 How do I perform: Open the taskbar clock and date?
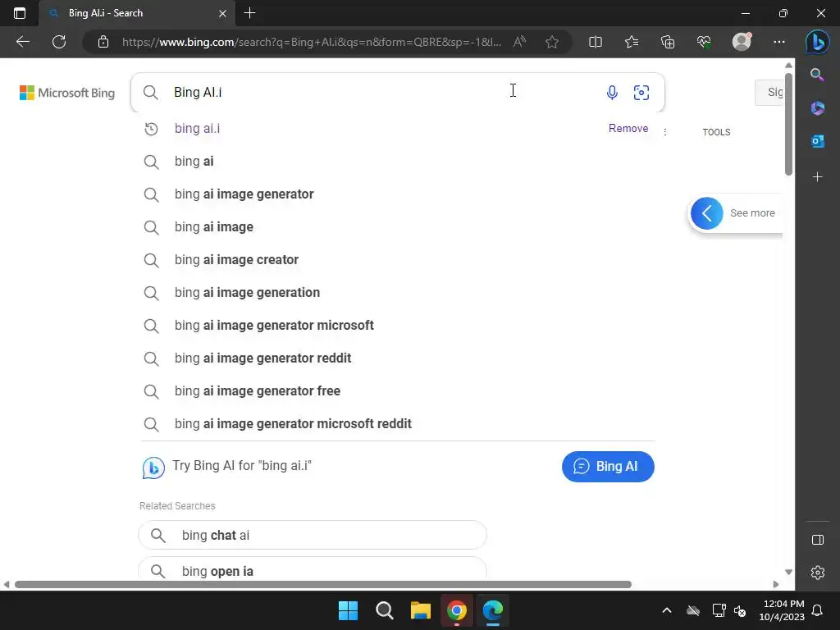[782, 610]
